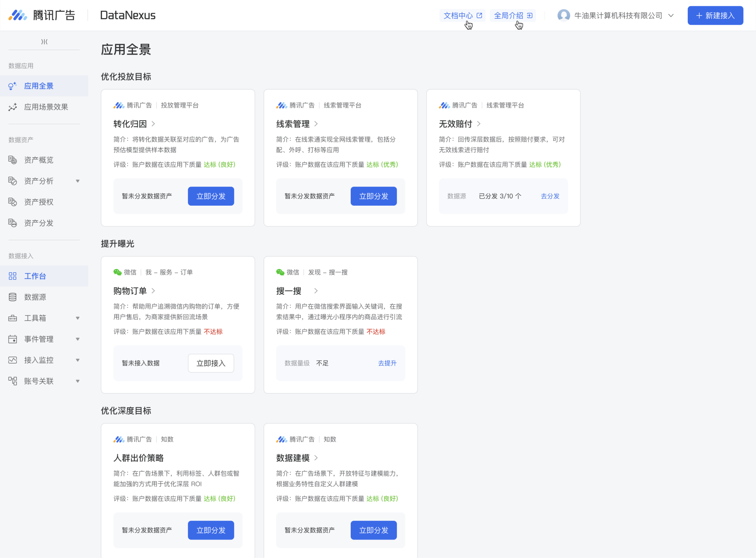Click the 资产概览 sidebar icon
The height and width of the screenshot is (558, 756).
tap(13, 160)
